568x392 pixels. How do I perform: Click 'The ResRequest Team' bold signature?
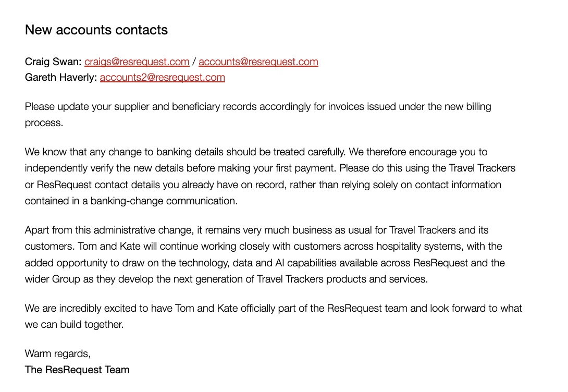77,370
